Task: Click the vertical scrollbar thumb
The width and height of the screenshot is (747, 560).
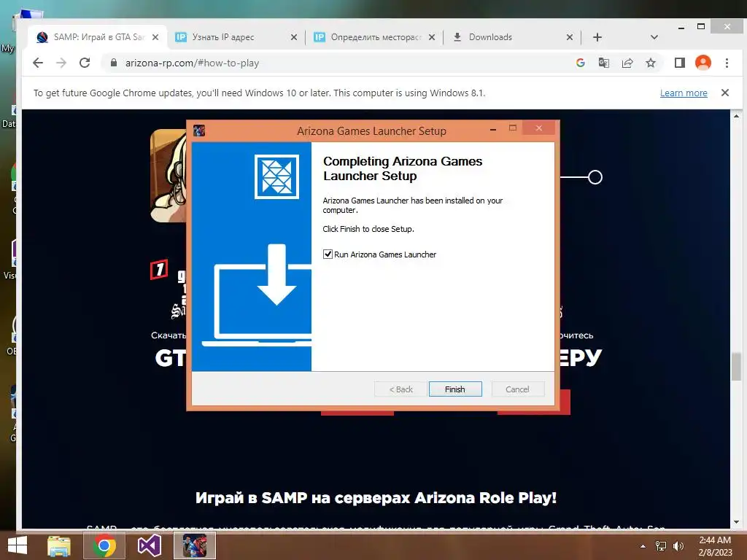Action: pyautogui.click(x=737, y=366)
